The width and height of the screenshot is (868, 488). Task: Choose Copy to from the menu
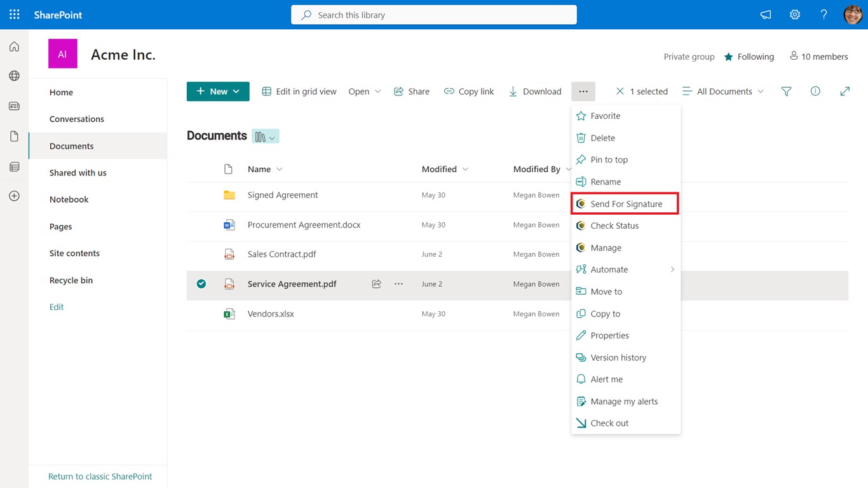(x=626, y=314)
